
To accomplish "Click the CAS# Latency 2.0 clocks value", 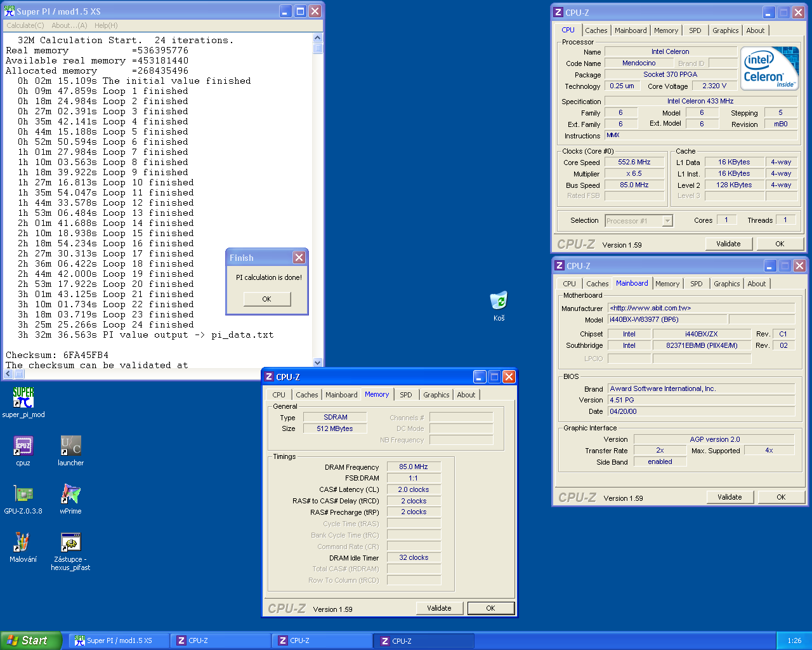I will coord(414,490).
